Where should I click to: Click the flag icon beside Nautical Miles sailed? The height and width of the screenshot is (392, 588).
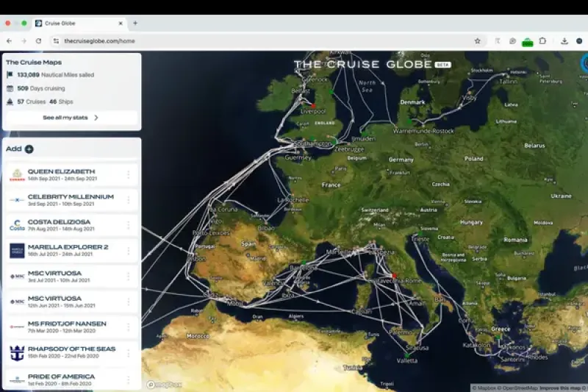pyautogui.click(x=10, y=74)
